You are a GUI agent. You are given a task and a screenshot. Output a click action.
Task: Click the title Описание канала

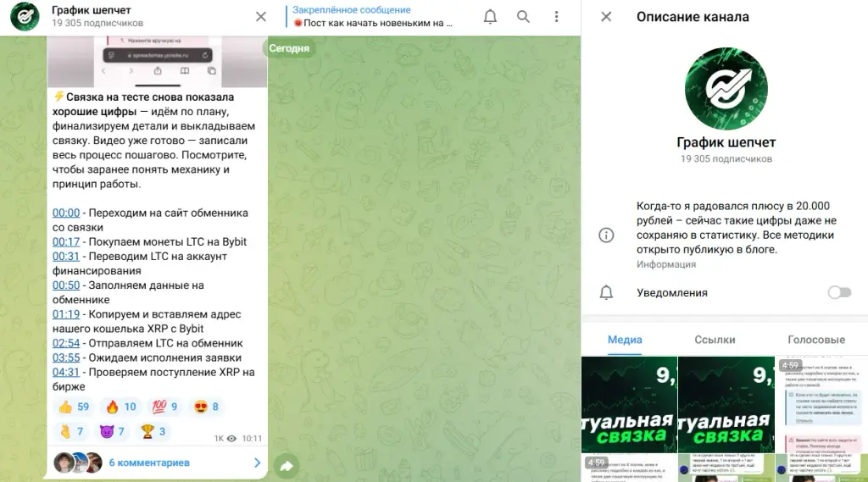tap(693, 17)
